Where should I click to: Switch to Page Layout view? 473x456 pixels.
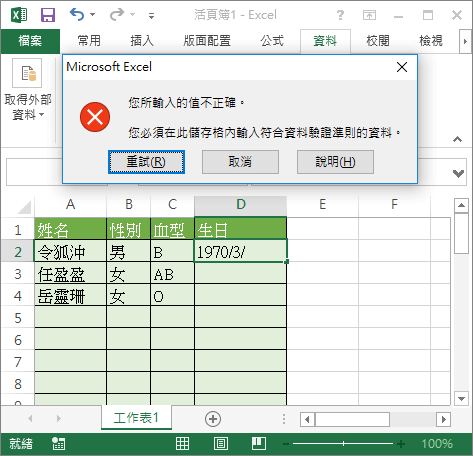click(221, 444)
